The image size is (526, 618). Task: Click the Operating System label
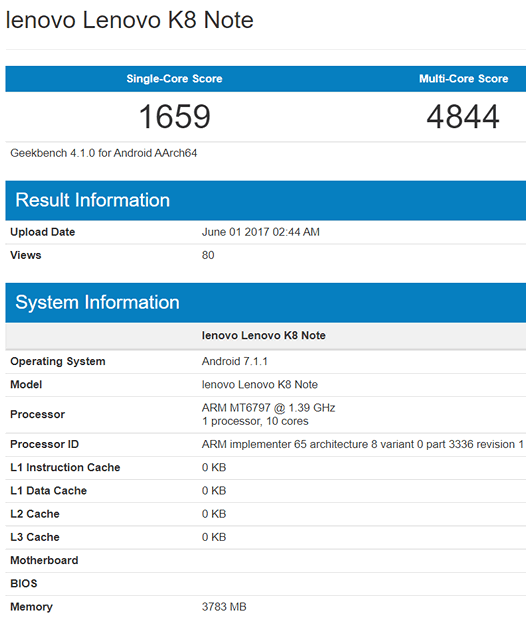click(58, 361)
